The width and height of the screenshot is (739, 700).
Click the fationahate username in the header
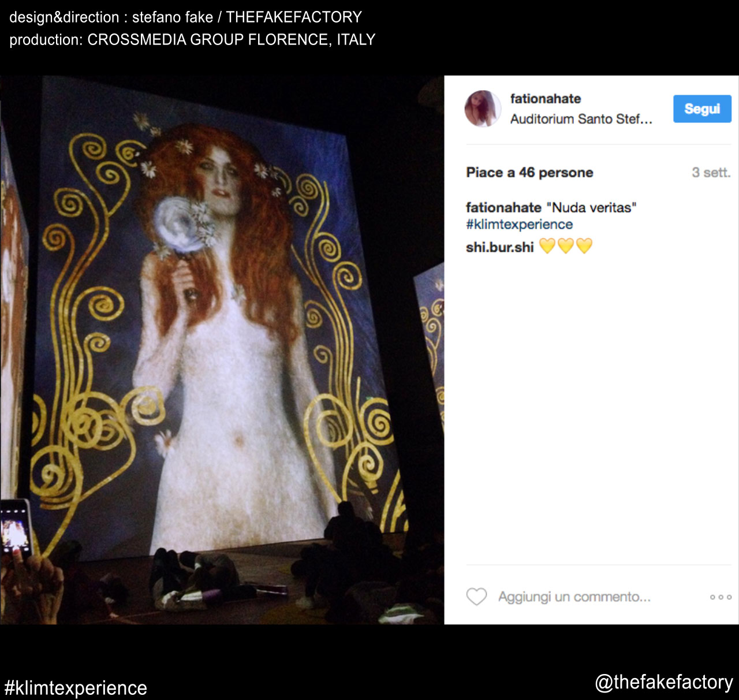(546, 99)
